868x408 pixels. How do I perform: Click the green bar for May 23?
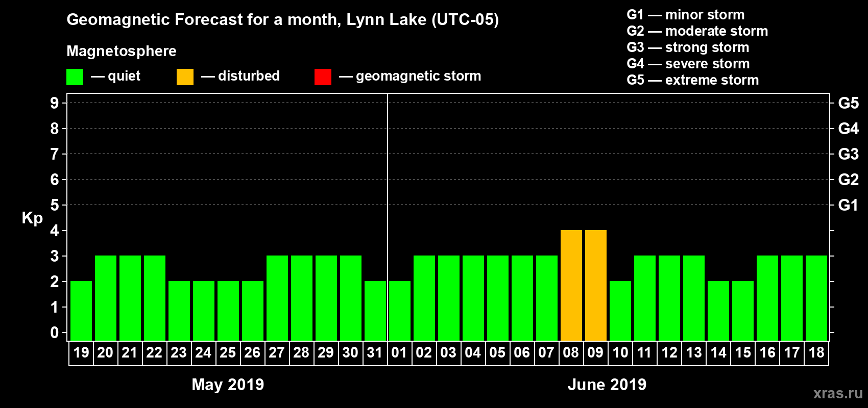pos(179,311)
